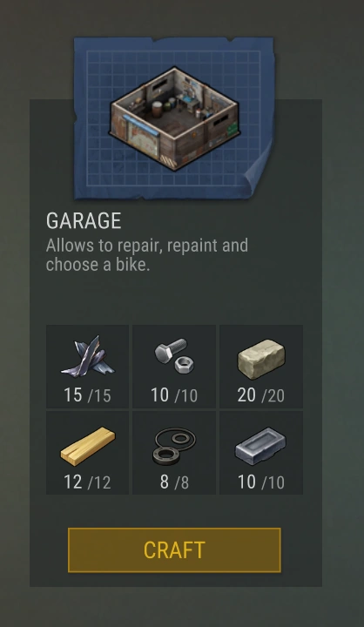This screenshot has height=627, width=364.
Task: Click the GARAGE title text
Action: (84, 220)
